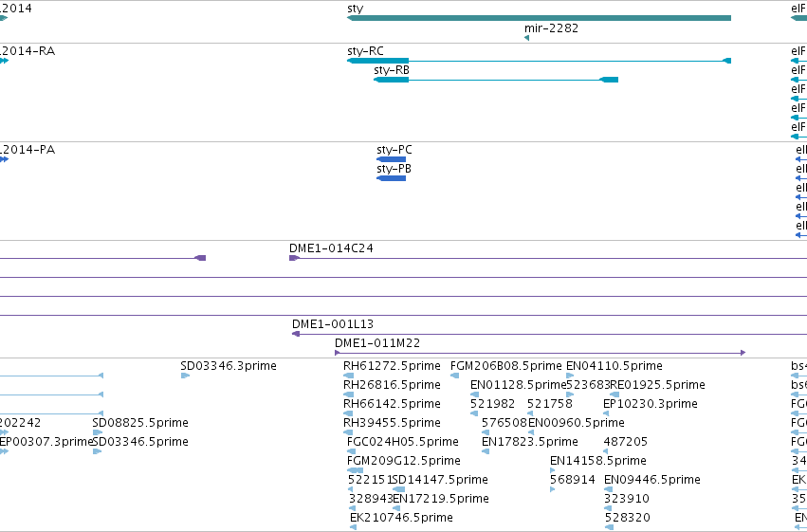Select the SD08825.5prime label

tap(140, 424)
